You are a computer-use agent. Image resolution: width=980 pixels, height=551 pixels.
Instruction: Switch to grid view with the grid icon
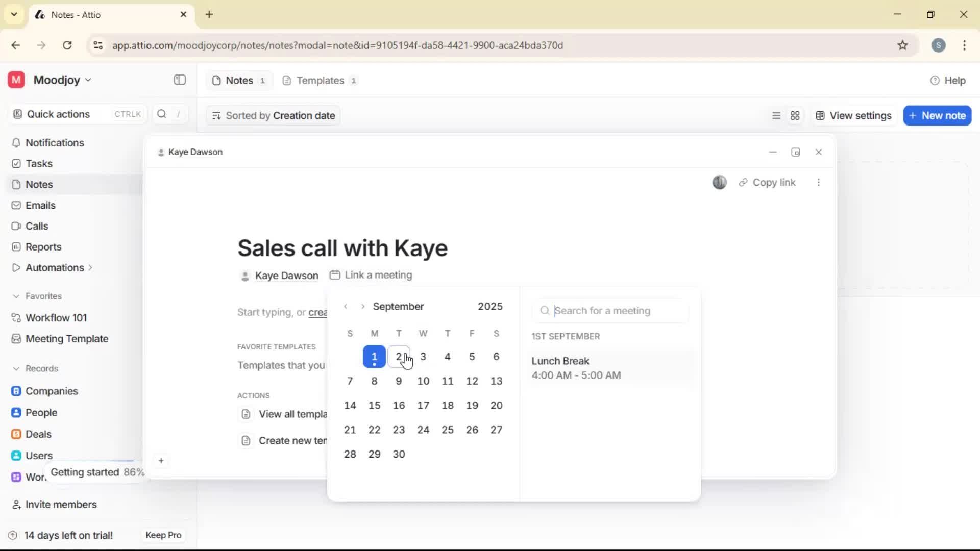pyautogui.click(x=795, y=115)
